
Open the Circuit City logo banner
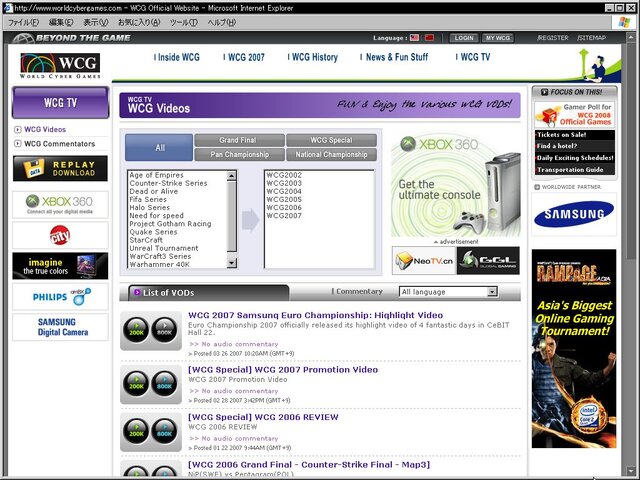60,236
